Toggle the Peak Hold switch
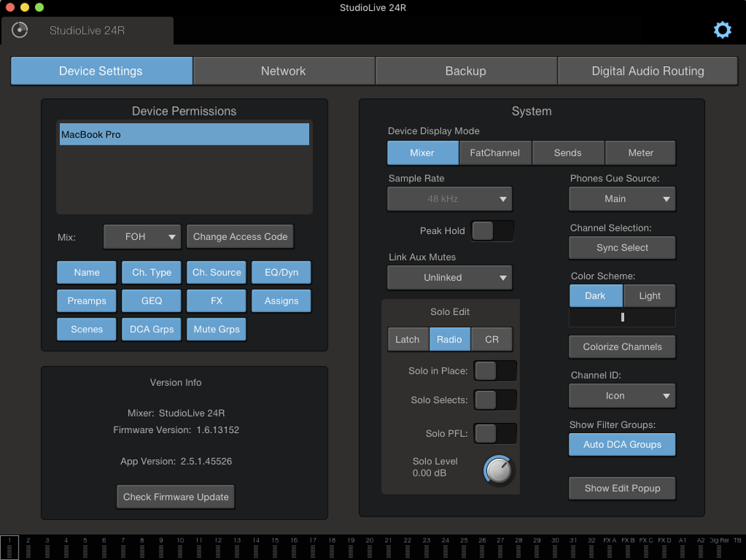This screenshot has width=746, height=560. tap(492, 232)
